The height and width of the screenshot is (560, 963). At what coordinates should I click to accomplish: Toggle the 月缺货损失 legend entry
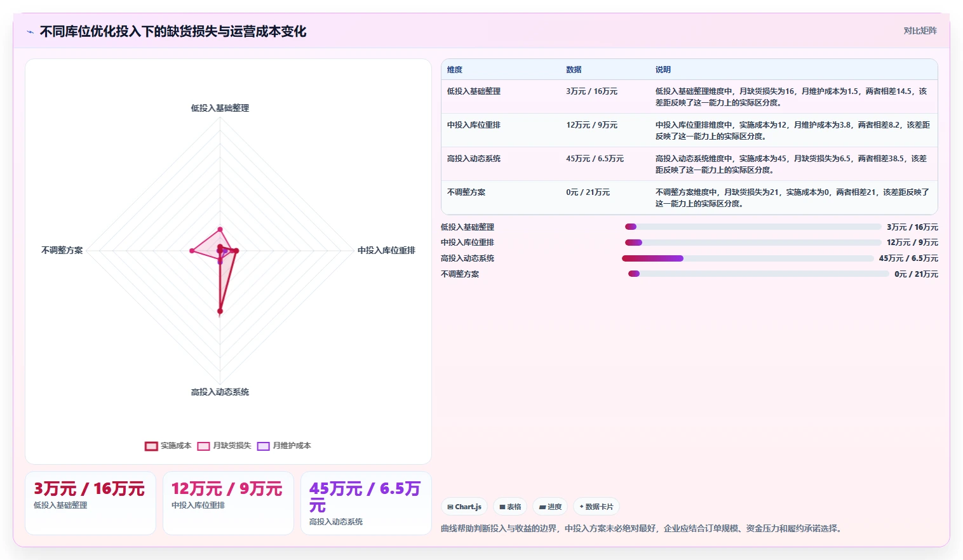click(x=224, y=446)
